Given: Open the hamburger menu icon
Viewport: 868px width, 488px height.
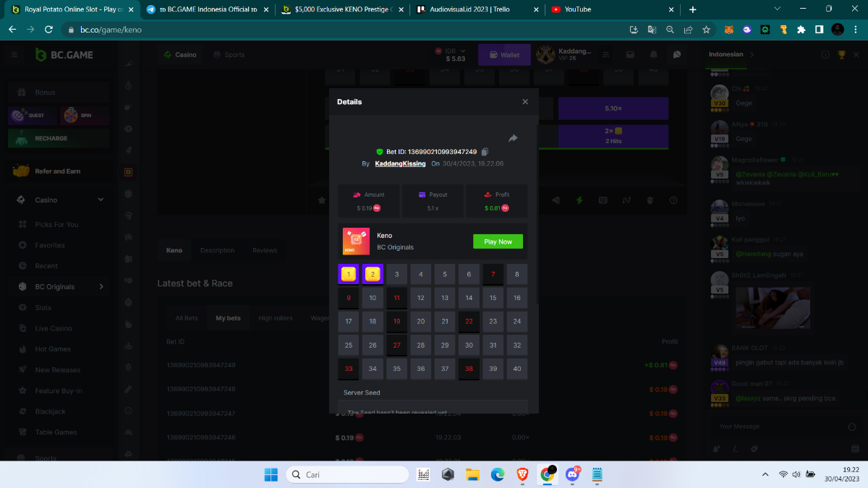Looking at the screenshot, I should [14, 55].
